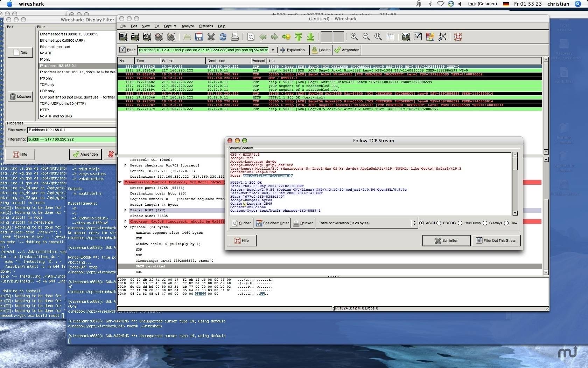
Task: Toggle packet list colorize button
Action: pos(327,37)
